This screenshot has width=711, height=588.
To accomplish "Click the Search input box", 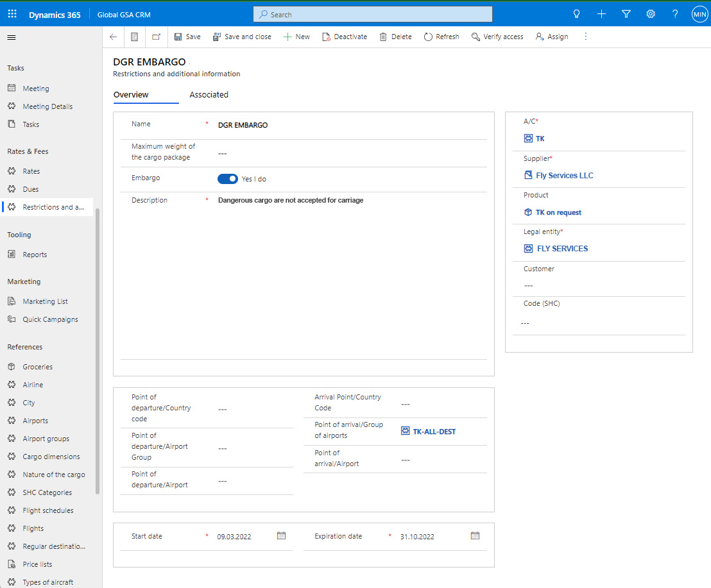I will pyautogui.click(x=373, y=14).
